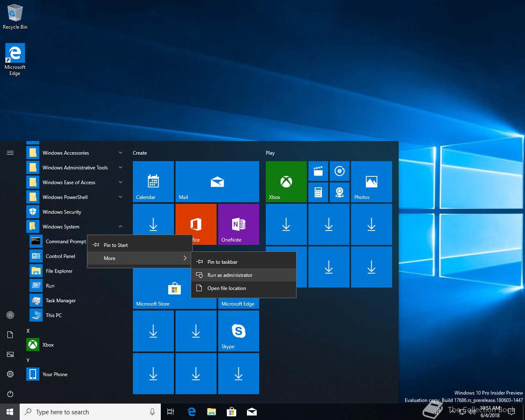Expand the Windows PowerShell folder
This screenshot has height=420, width=525.
pos(75,197)
